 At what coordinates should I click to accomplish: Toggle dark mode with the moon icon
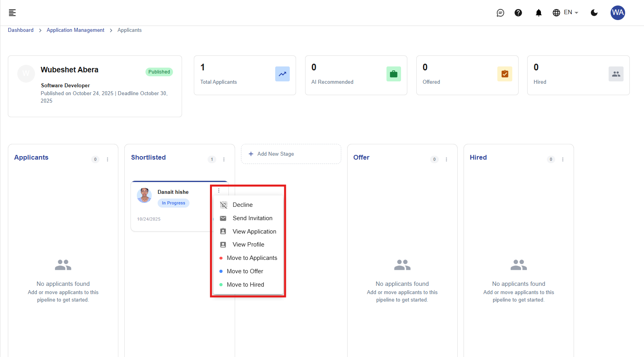click(594, 13)
